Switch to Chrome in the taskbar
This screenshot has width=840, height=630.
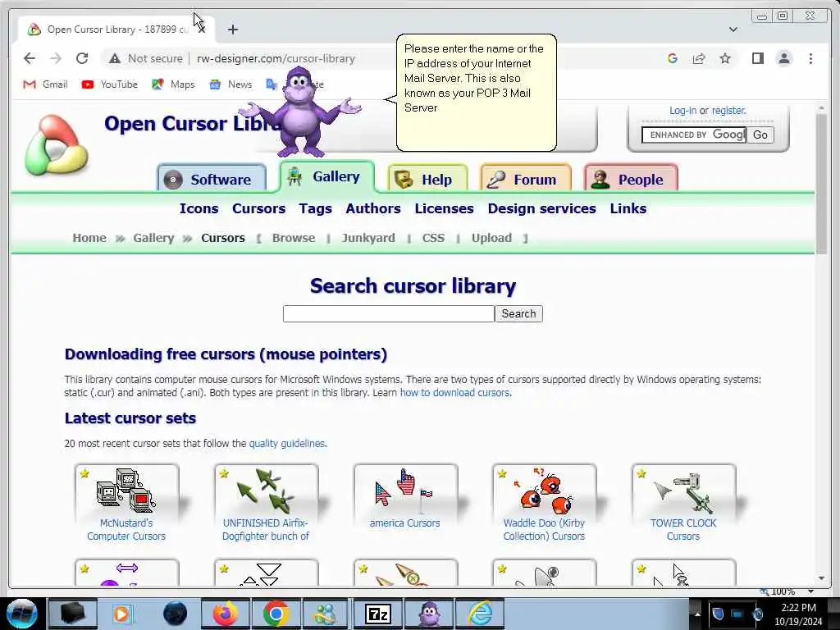[276, 614]
